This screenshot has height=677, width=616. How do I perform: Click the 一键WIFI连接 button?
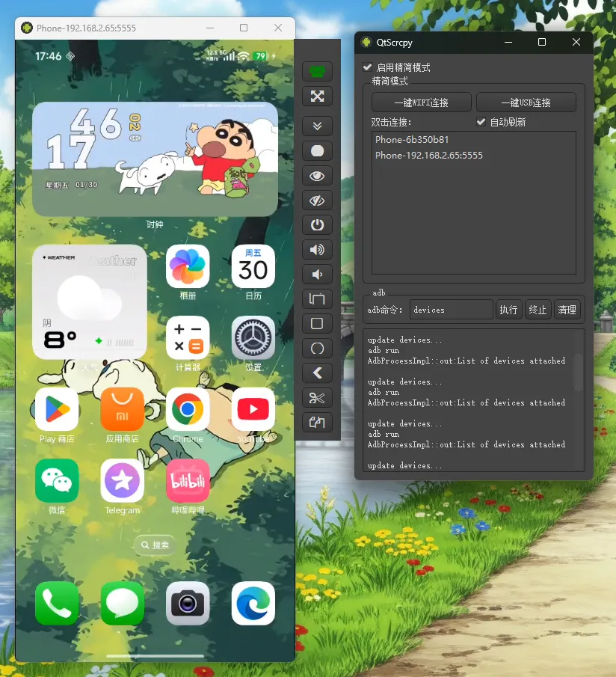421,102
